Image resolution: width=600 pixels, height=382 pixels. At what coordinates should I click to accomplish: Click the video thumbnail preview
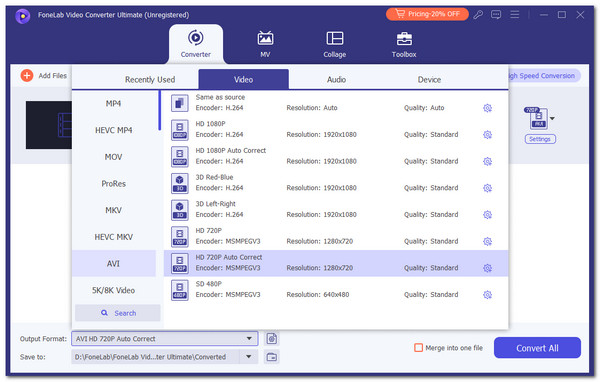(49, 125)
